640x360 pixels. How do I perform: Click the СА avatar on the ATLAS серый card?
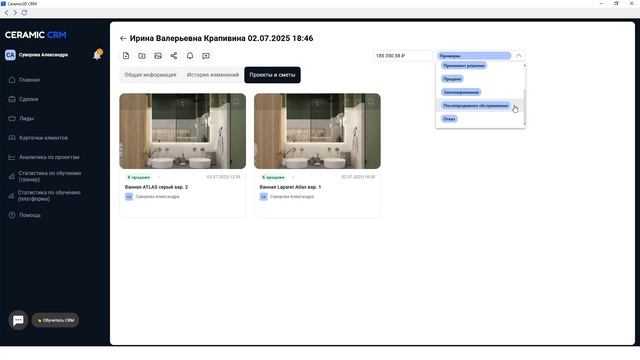pyautogui.click(x=129, y=197)
